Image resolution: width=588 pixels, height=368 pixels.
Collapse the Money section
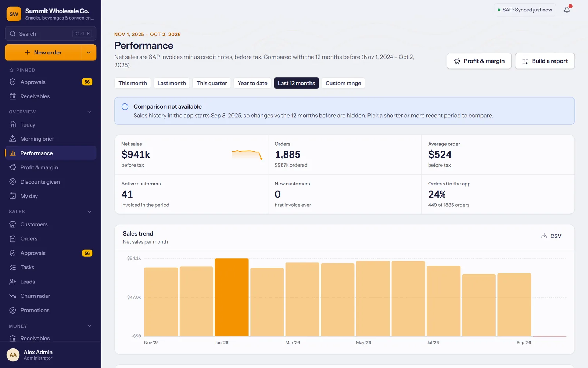(89, 326)
